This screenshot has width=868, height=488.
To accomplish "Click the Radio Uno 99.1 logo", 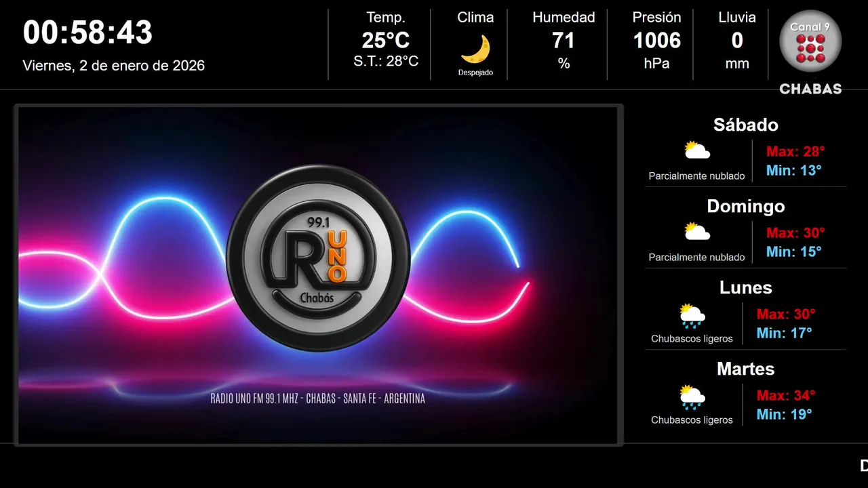I will tap(318, 258).
